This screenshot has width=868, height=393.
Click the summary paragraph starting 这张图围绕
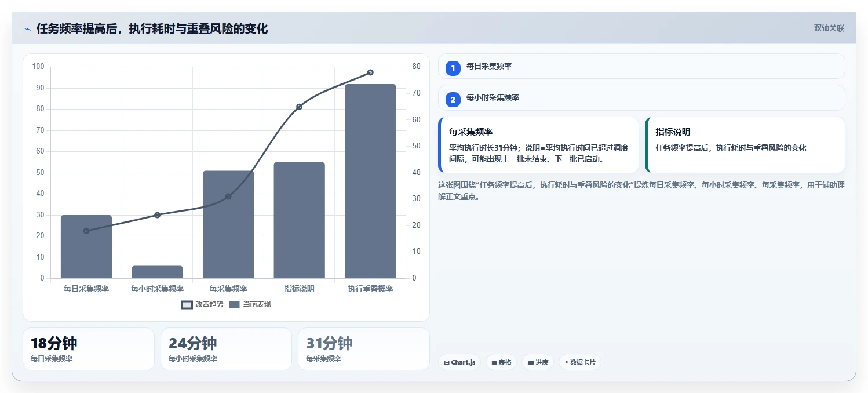click(x=641, y=191)
